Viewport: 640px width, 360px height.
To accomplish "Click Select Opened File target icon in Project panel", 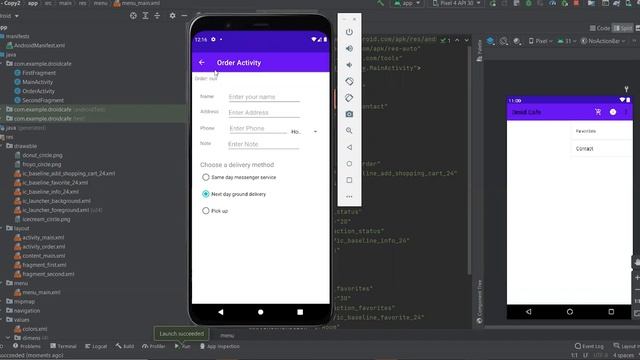I will tap(133, 16).
